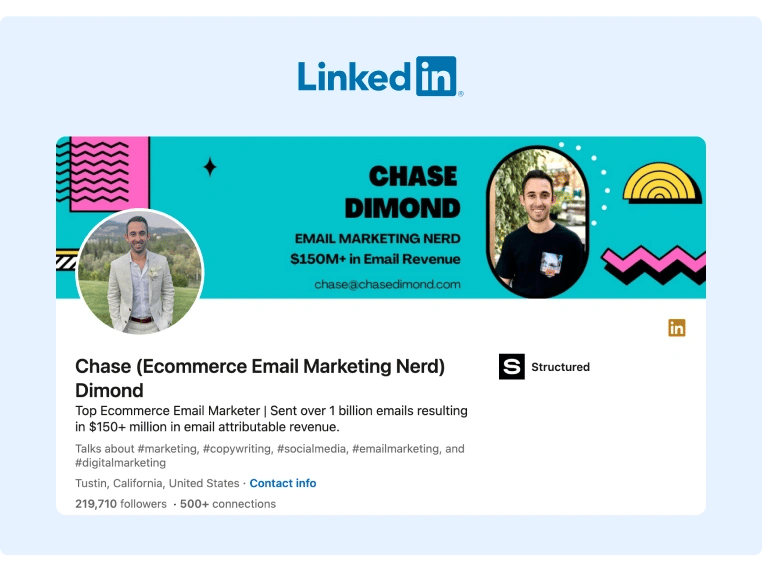This screenshot has width=762, height=572.
Task: Click the LinkedIn logo at the top
Action: tap(380, 76)
